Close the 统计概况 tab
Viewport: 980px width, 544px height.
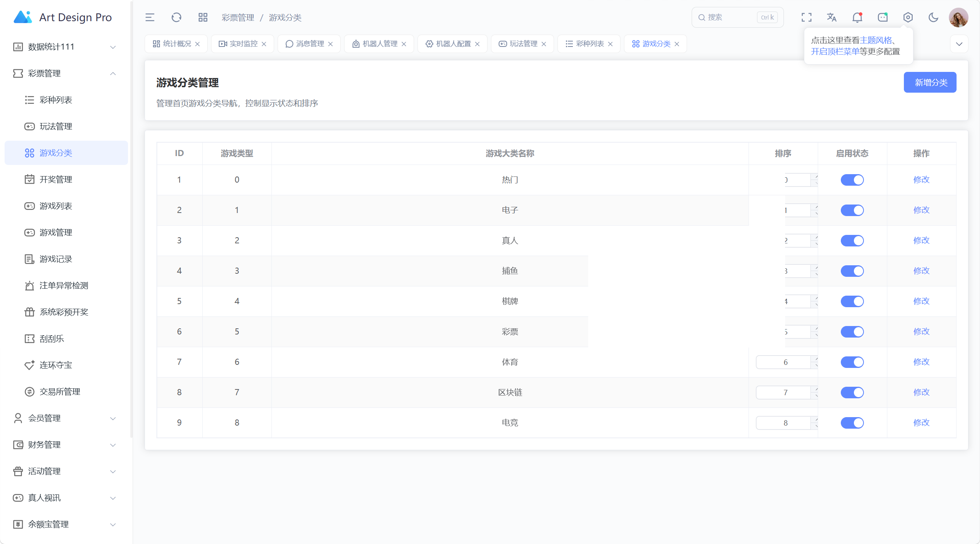198,44
